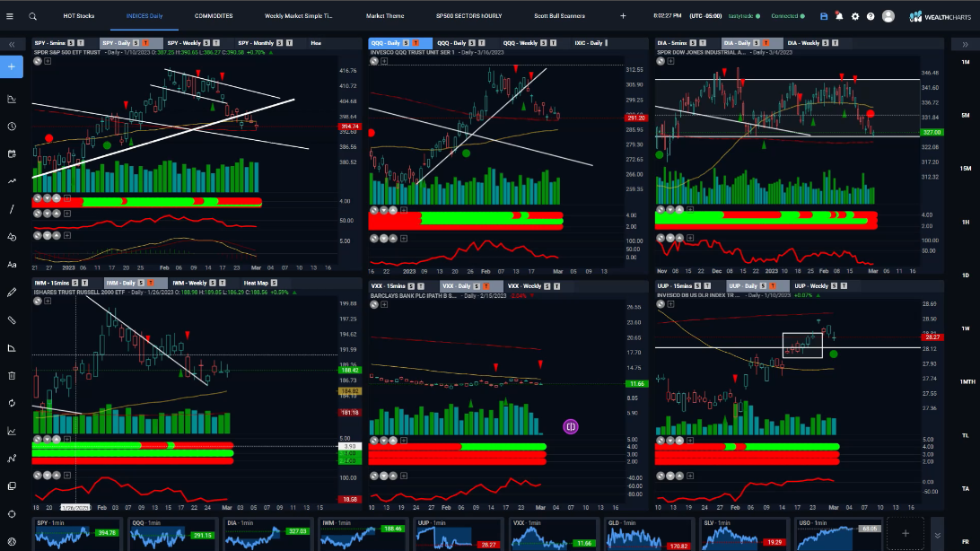Screen dimensions: 980x551
Task: Click the purple circle badge on VXX chart
Action: click(570, 426)
